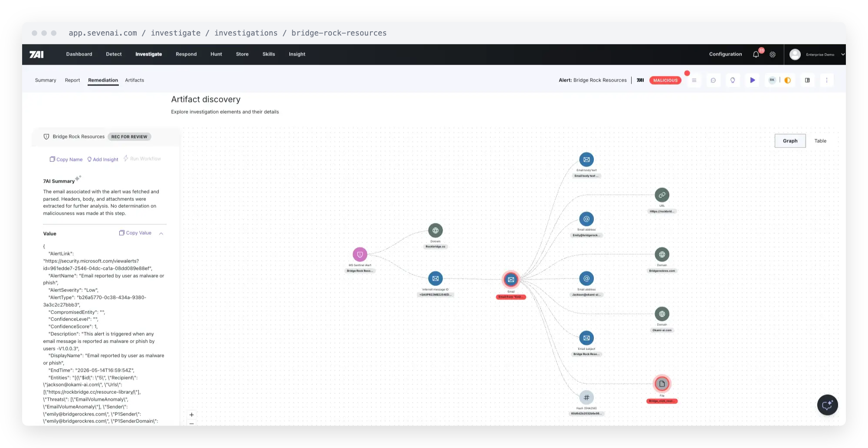Select the Email subject node
Screen dimensions: 868x448
click(586, 338)
